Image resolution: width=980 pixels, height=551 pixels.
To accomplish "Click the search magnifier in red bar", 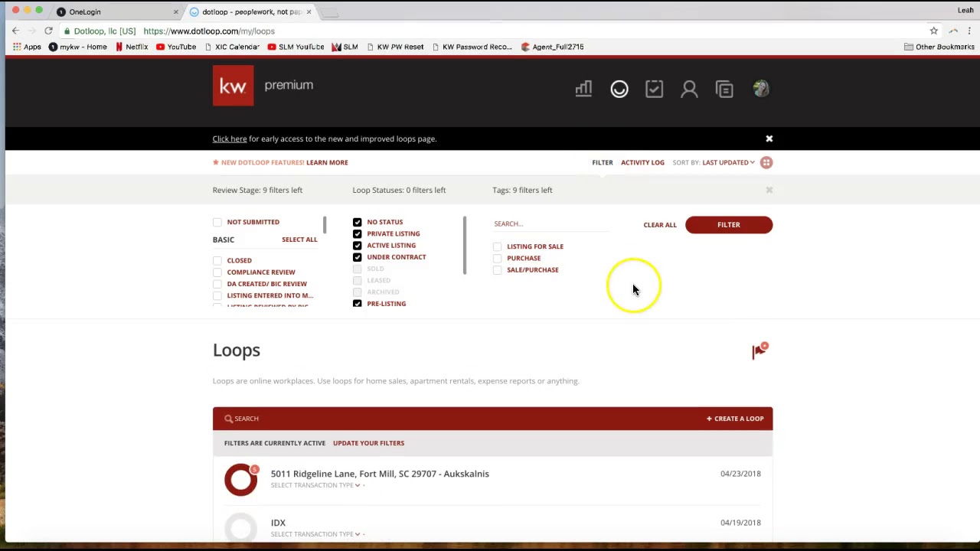I will coord(228,419).
